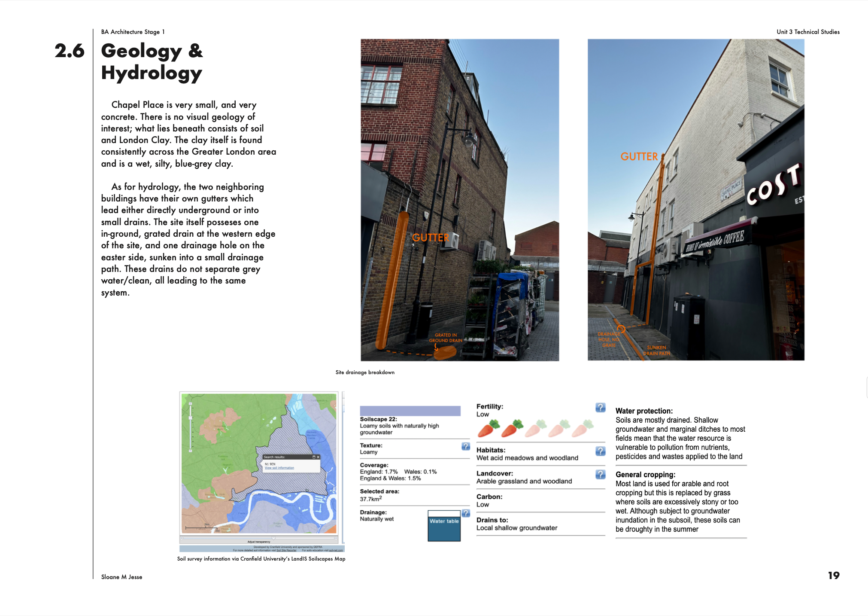Open the 'View soil information' link
Screen dimensions: 868x616
279,468
